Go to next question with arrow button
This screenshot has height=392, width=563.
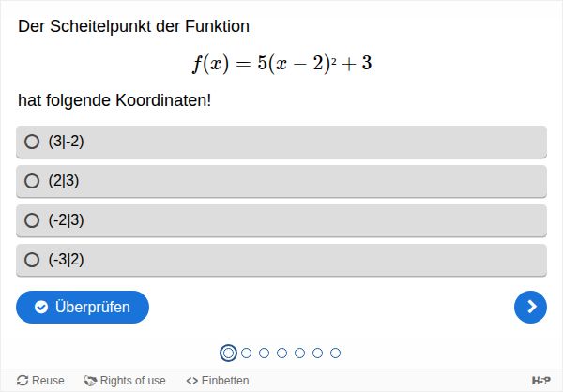click(x=530, y=307)
